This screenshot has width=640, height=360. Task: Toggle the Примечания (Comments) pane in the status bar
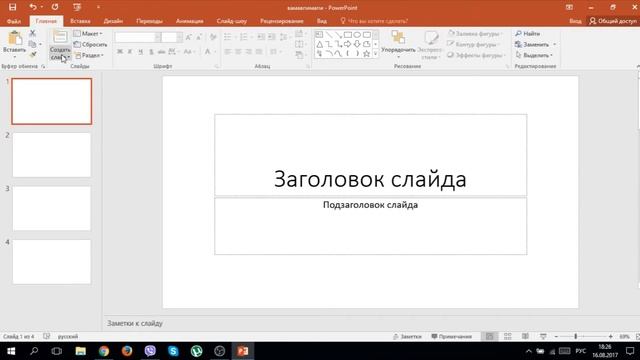451,336
